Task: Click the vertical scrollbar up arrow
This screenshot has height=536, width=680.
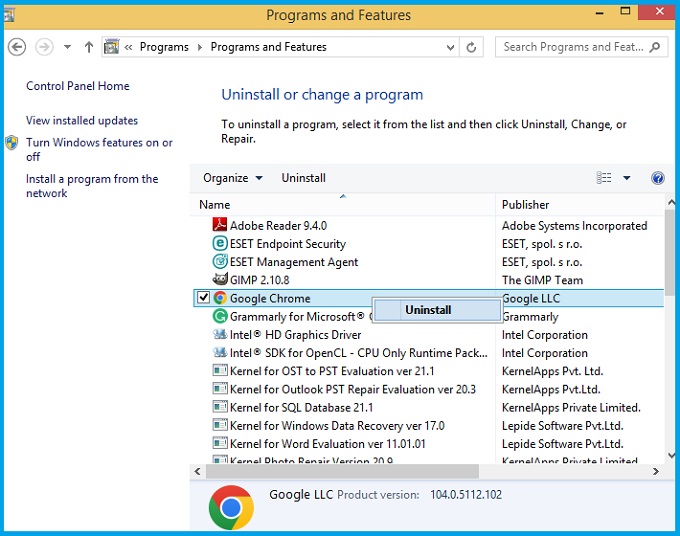Action: (671, 202)
